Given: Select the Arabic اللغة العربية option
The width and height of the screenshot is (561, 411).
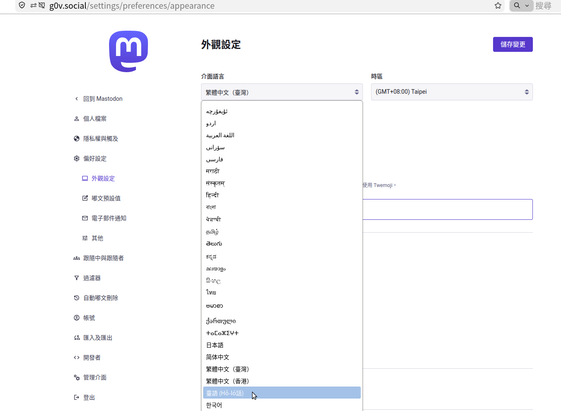Looking at the screenshot, I should pos(282,135).
